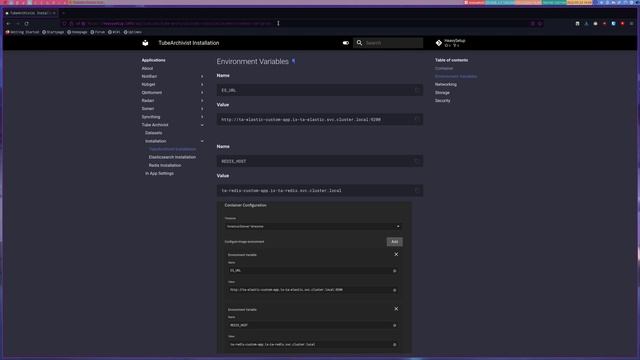640x360 pixels.
Task: Click the permalink pilcrow beside Environment Variables
Action: tap(293, 61)
